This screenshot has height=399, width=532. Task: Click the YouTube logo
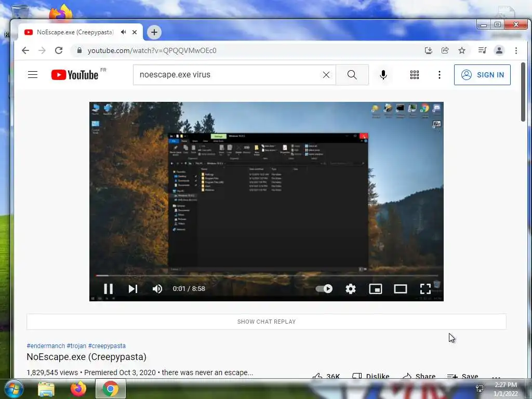(75, 75)
